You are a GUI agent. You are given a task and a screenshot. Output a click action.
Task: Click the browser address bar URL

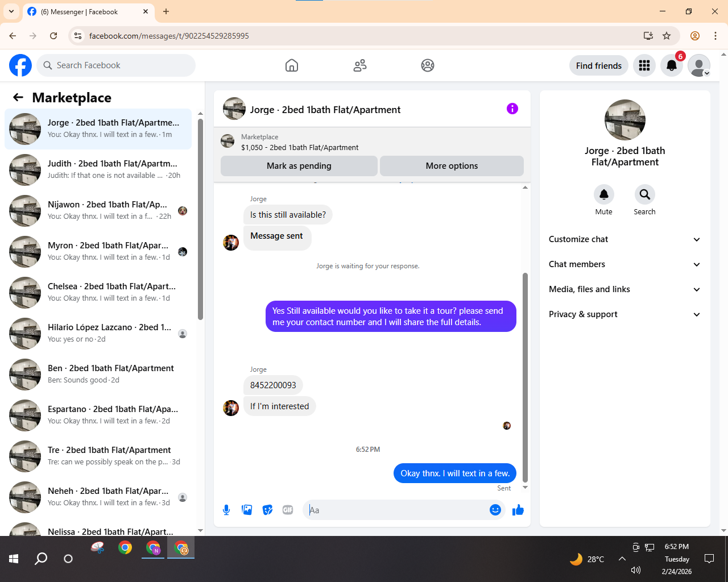click(169, 36)
